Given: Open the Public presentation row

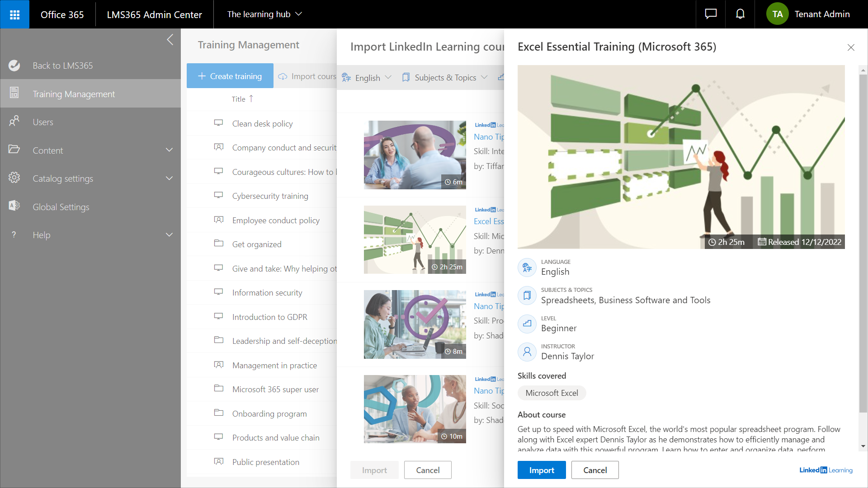Looking at the screenshot, I should [262, 462].
